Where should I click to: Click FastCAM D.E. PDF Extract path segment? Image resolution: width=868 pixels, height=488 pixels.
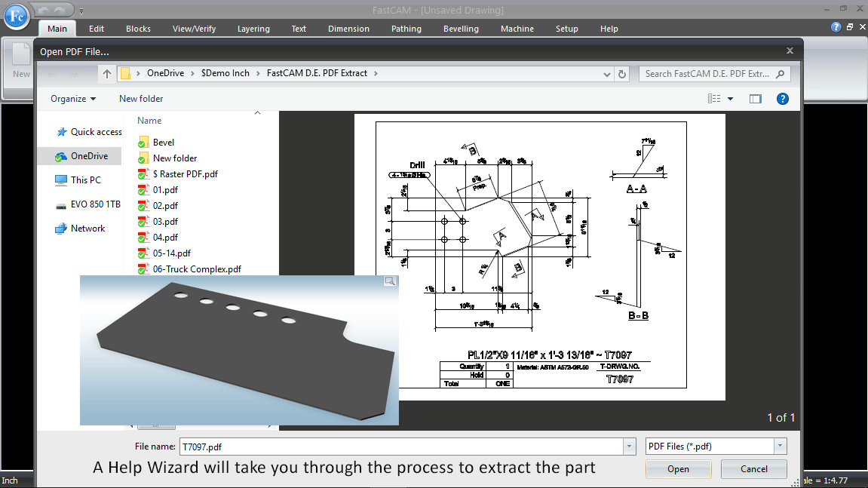tap(317, 73)
